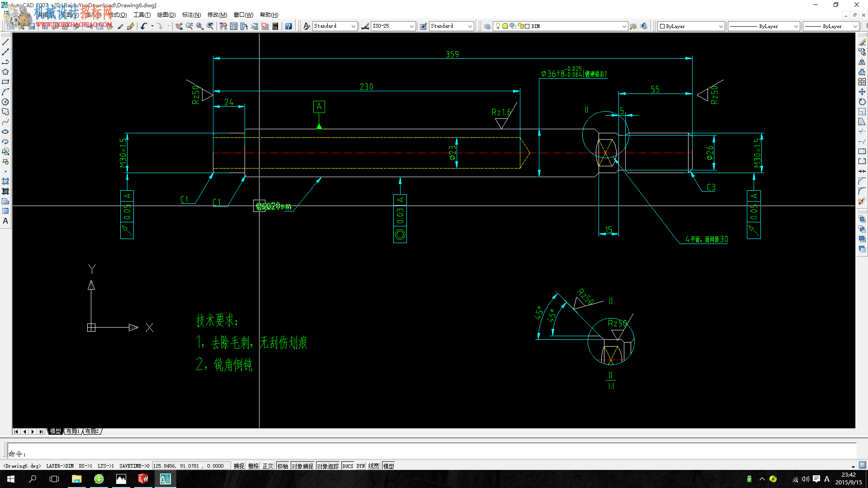The image size is (868, 488).
Task: Toggle layer on/off lightbulb for DIM
Action: (x=498, y=26)
